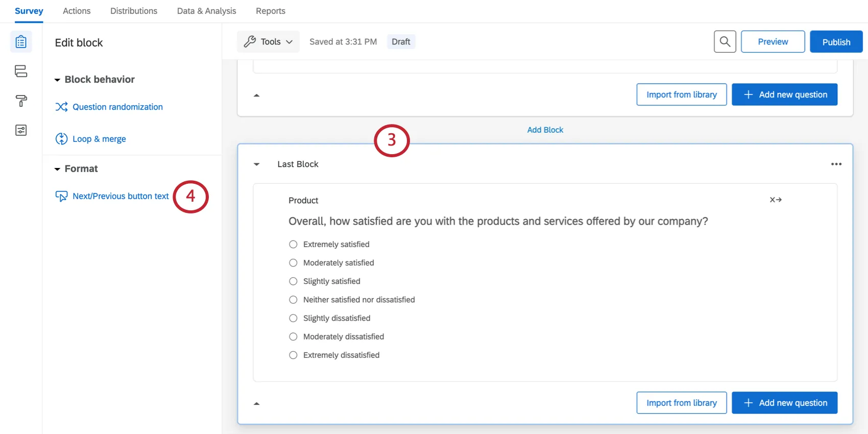Open the Tools dropdown

tap(268, 42)
